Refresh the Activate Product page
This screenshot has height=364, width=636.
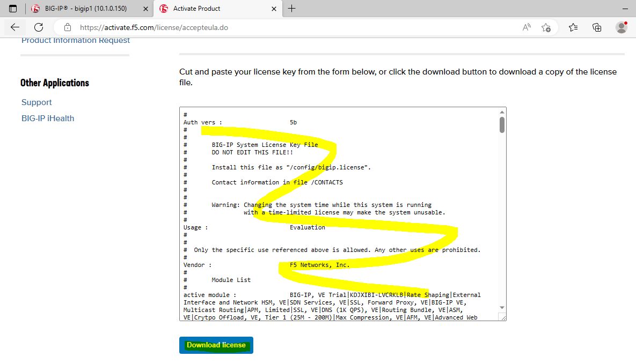39,27
